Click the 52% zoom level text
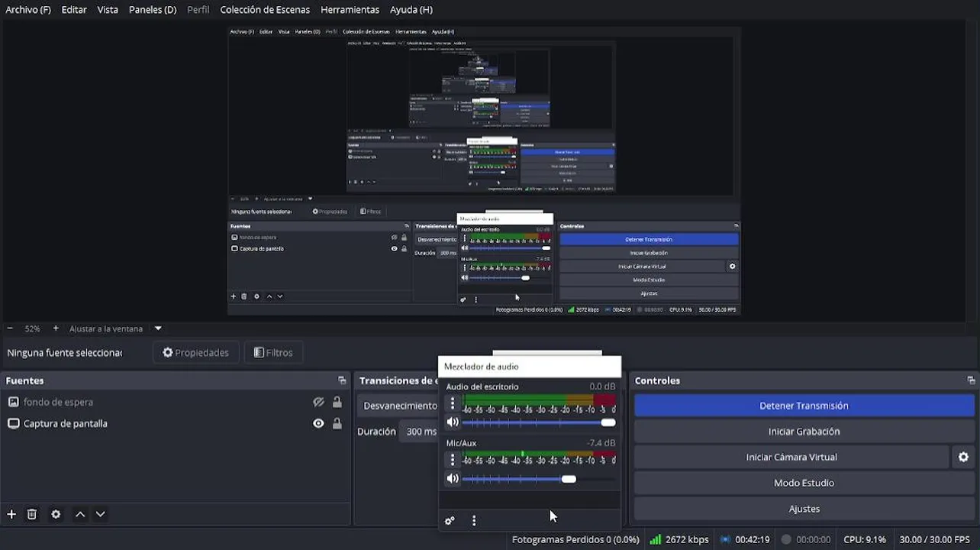980x550 pixels. [32, 328]
